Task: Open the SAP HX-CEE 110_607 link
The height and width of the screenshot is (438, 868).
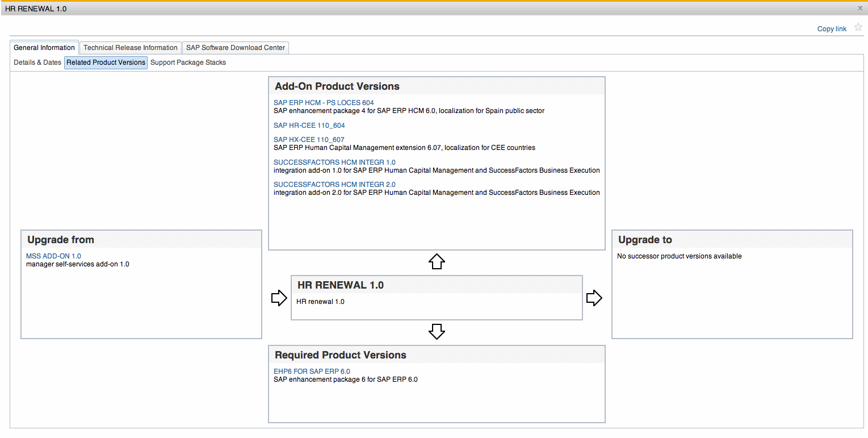Action: tap(309, 140)
